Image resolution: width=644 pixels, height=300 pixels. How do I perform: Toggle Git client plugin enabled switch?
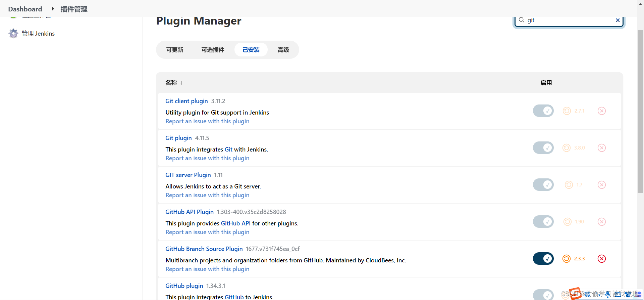[x=543, y=111]
